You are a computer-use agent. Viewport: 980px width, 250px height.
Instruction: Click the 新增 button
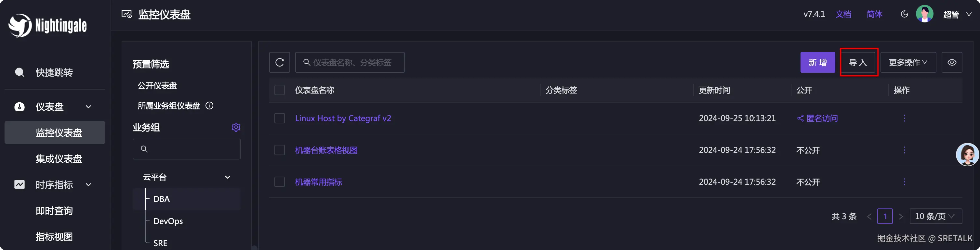[817, 62]
